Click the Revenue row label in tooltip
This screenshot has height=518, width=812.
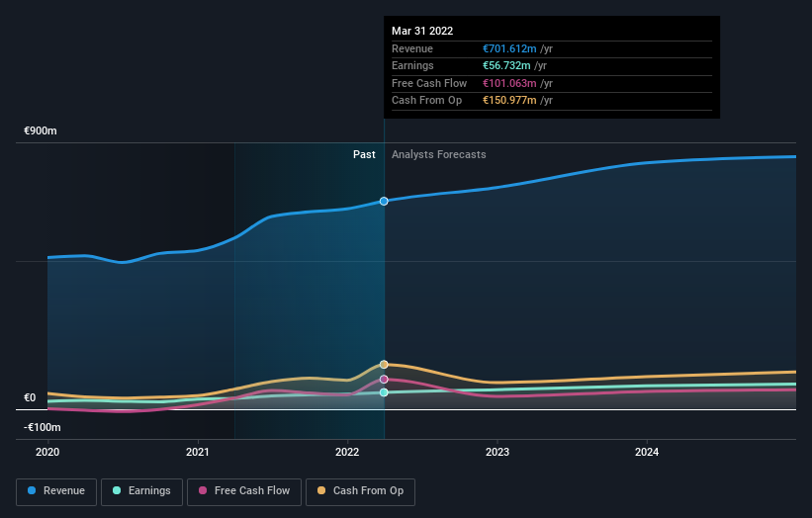[412, 48]
